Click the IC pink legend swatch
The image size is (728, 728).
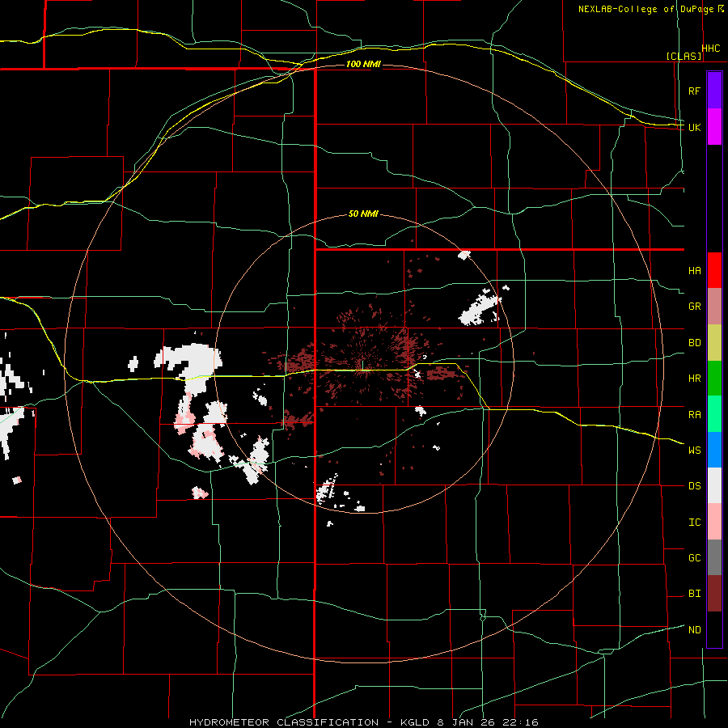click(714, 522)
